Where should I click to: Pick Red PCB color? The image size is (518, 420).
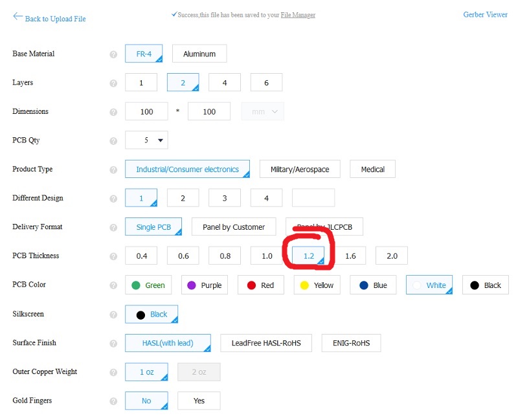pyautogui.click(x=261, y=285)
